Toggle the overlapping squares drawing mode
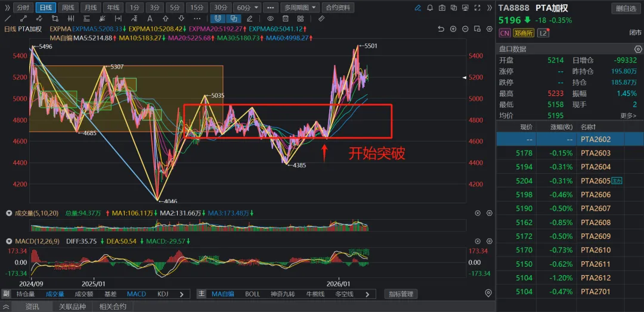Screen dimensions: 644x312 [x=233, y=18]
